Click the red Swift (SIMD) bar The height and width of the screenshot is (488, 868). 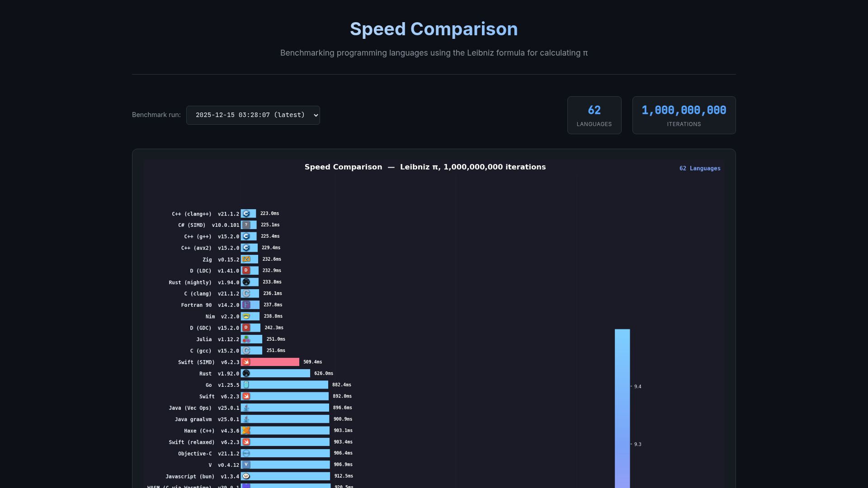[x=270, y=362]
